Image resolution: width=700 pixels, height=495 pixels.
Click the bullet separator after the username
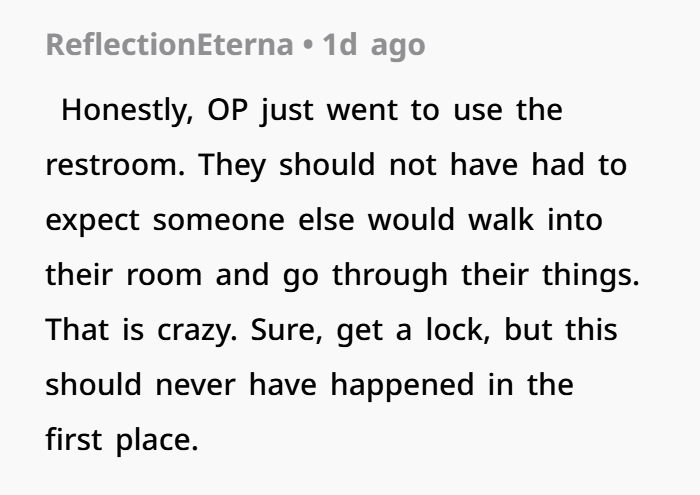(308, 46)
